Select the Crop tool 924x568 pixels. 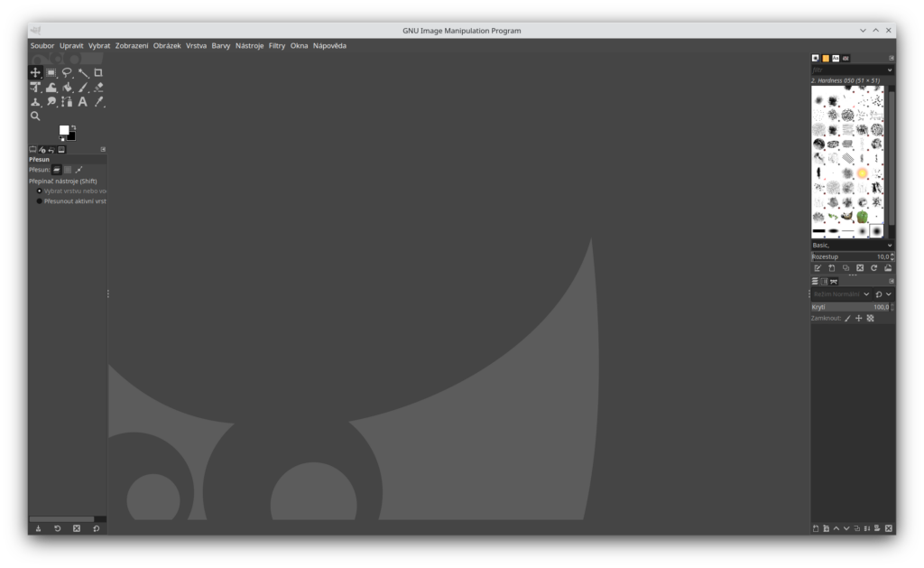98,72
